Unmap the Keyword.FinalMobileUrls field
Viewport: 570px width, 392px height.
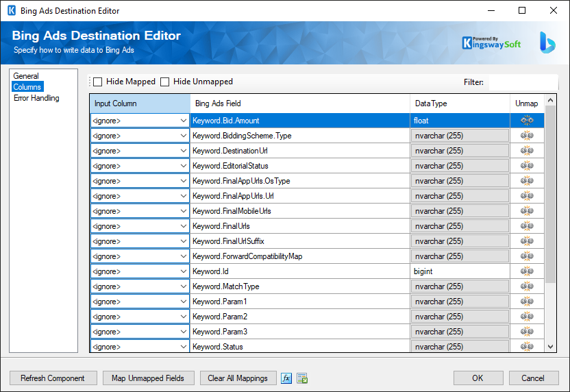[x=527, y=211]
